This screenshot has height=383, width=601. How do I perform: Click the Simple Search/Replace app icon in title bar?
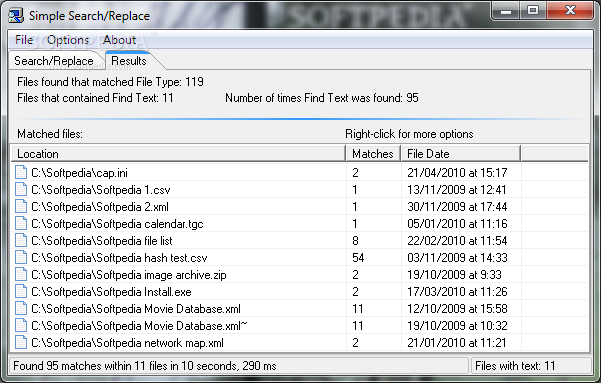point(16,16)
